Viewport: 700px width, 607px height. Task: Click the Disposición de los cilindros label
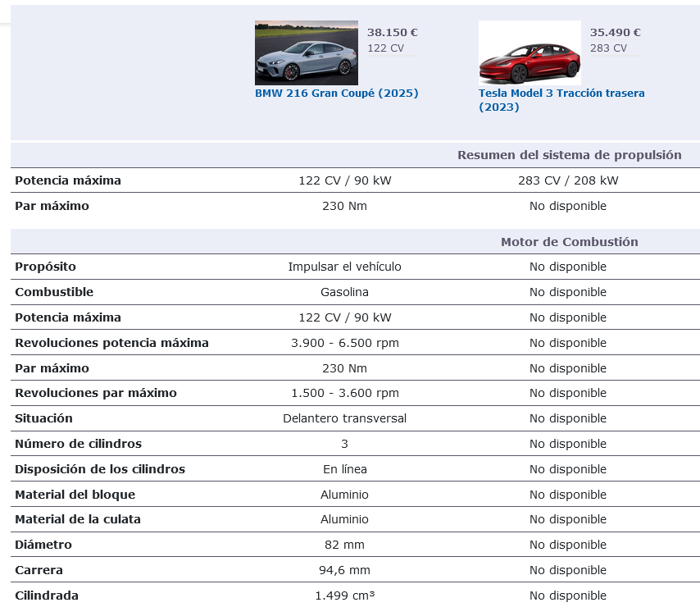click(100, 469)
